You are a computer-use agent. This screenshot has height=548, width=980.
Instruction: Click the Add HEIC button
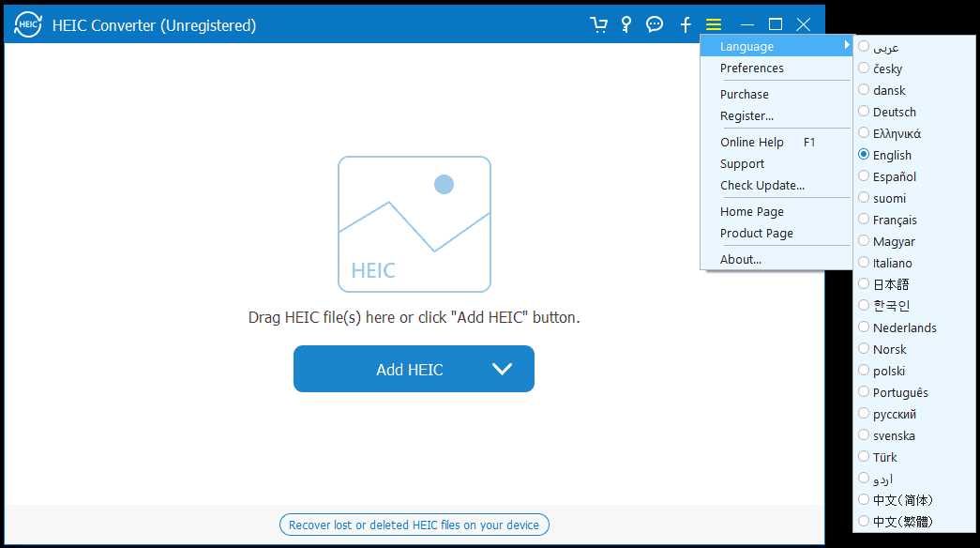tap(414, 369)
